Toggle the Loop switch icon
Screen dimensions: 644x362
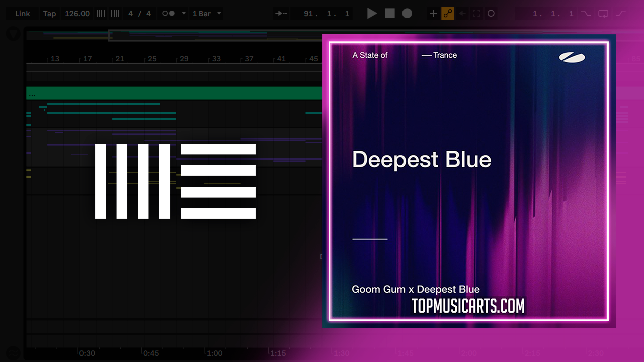click(603, 14)
